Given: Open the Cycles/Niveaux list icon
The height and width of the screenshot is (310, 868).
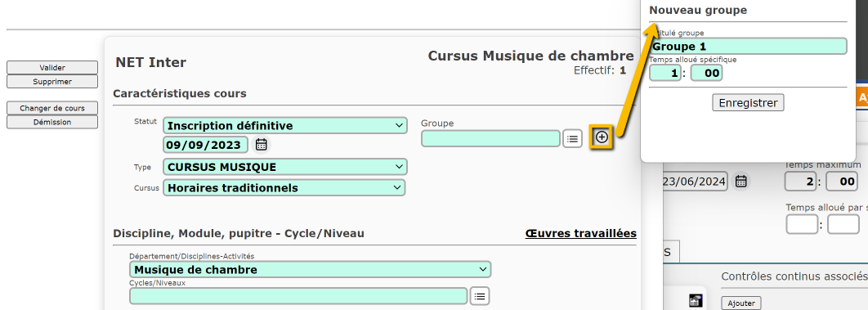Looking at the screenshot, I should point(480,296).
